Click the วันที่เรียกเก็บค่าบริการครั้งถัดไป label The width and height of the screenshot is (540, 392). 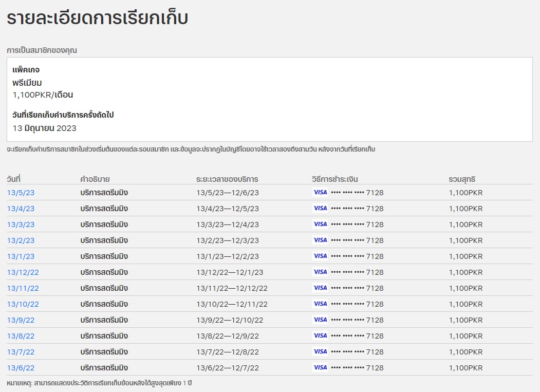63,115
